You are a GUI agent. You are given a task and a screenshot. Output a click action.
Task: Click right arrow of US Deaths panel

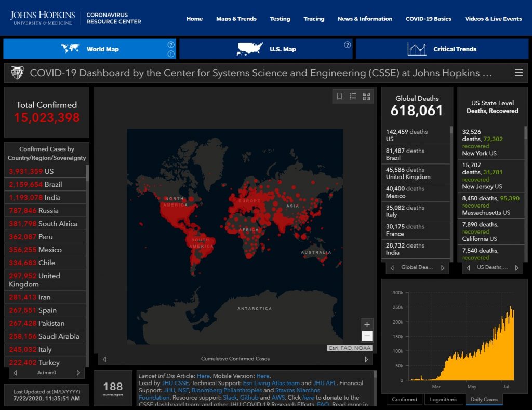[x=517, y=268]
